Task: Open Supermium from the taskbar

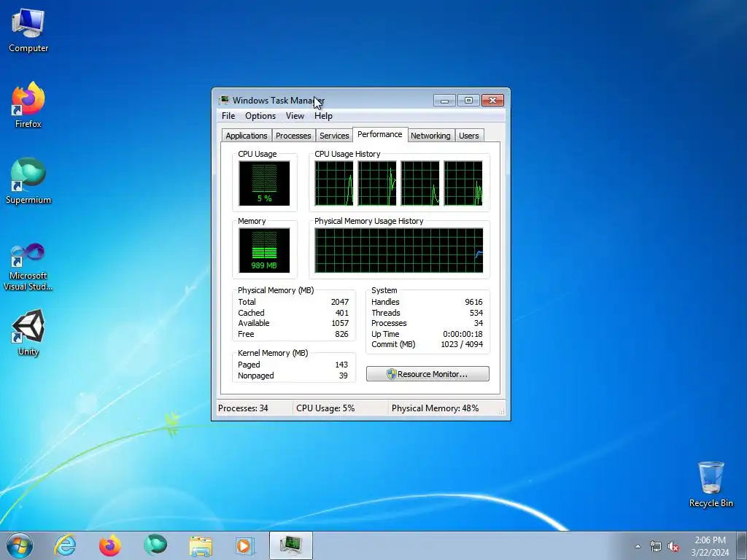Action: click(155, 545)
